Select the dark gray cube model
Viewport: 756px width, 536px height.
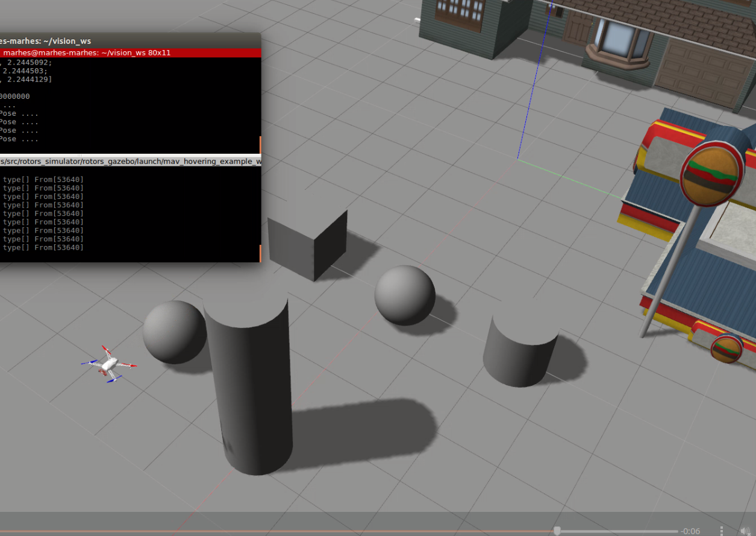(308, 243)
